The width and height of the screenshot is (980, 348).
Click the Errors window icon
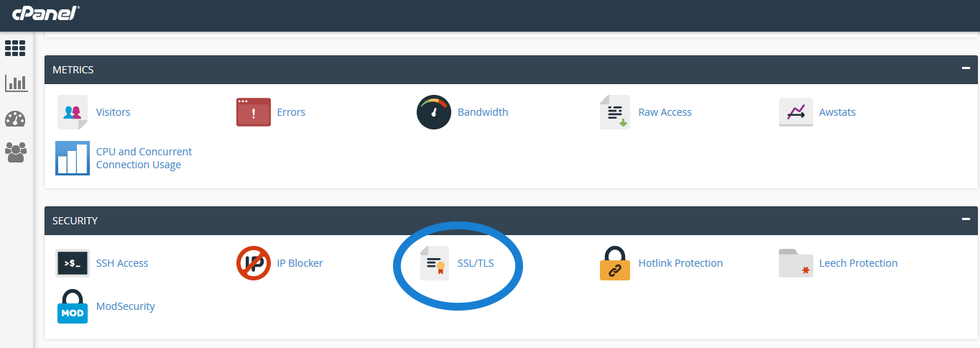tap(254, 112)
